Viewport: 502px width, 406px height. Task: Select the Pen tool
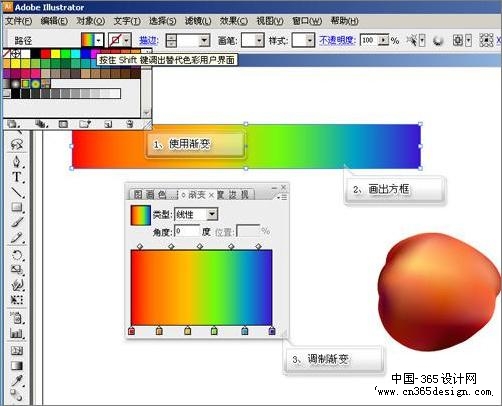(x=17, y=161)
